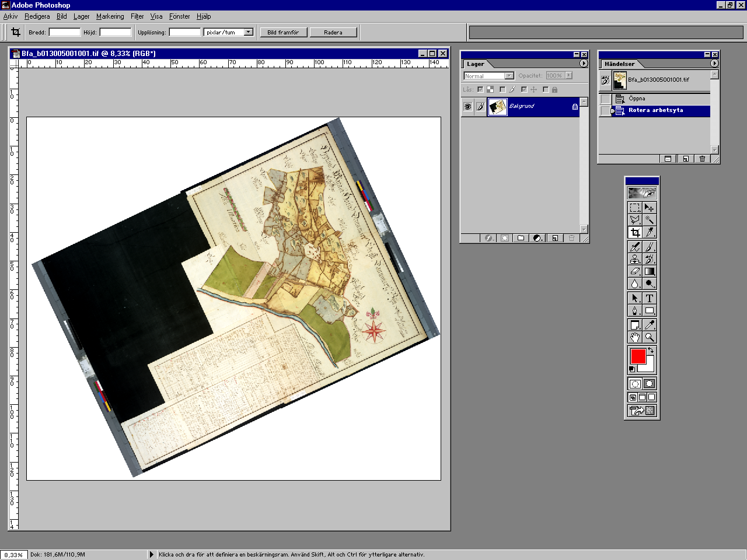This screenshot has height=560, width=747.
Task: Jump to ImageReady from the toolbox
Action: pyautogui.click(x=642, y=411)
